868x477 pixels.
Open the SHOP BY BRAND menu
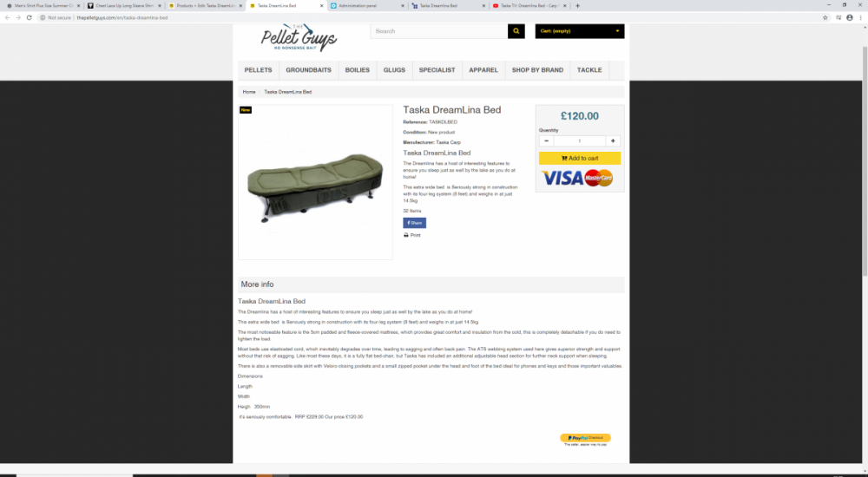tap(537, 70)
